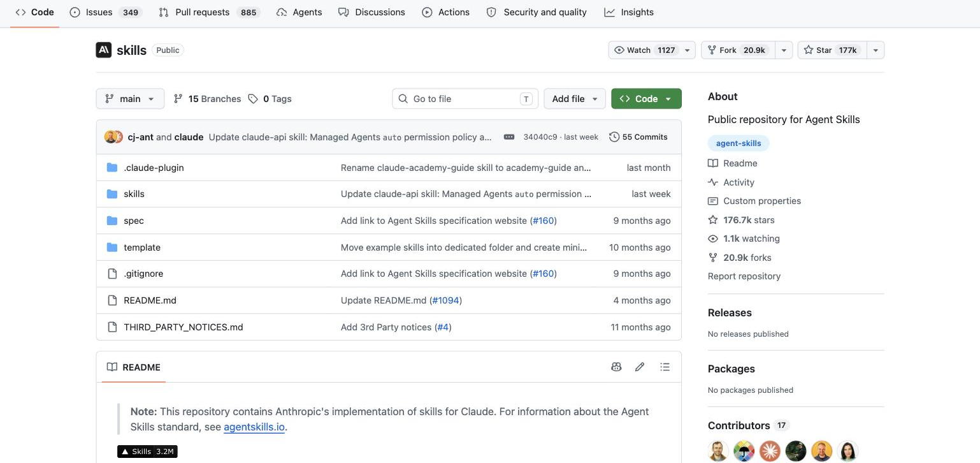The width and height of the screenshot is (980, 463).
Task: Focus the Go to file search field
Action: click(x=465, y=99)
